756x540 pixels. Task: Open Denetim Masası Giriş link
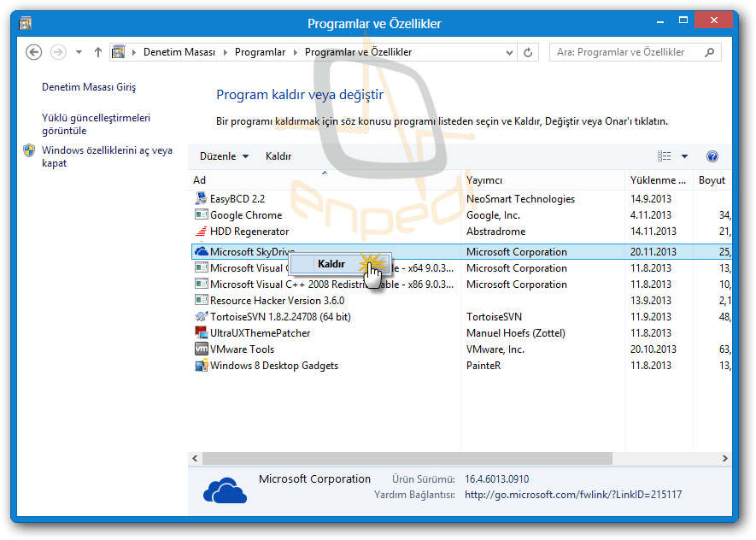(89, 87)
